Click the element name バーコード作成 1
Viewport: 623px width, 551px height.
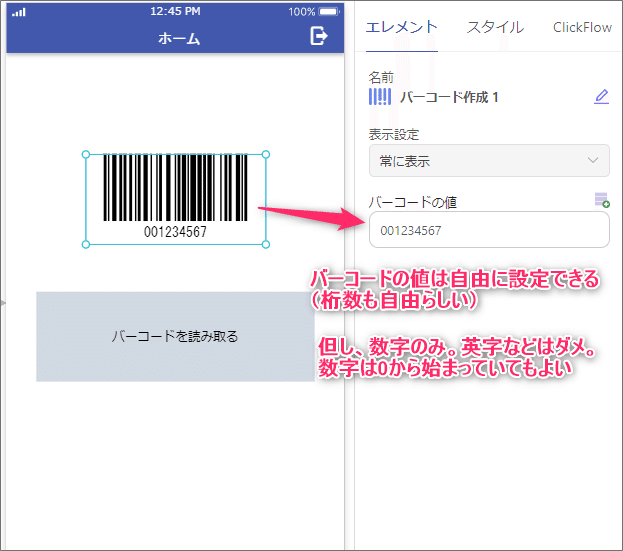tap(449, 97)
